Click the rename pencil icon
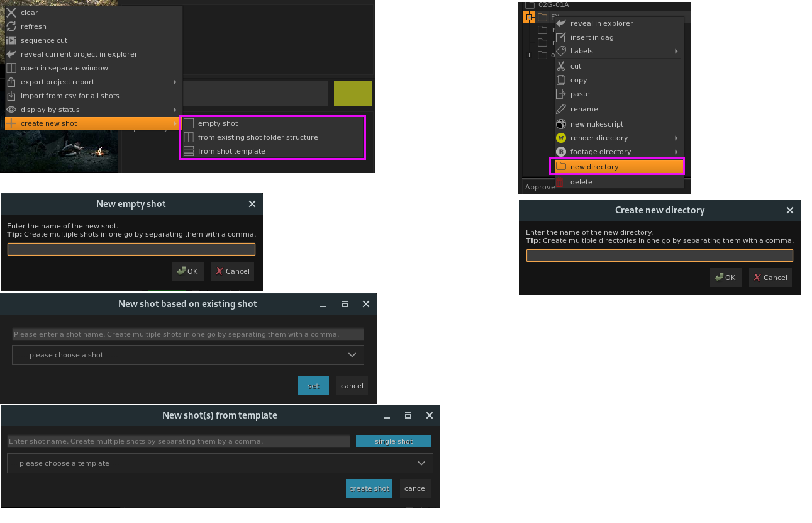 click(560, 109)
